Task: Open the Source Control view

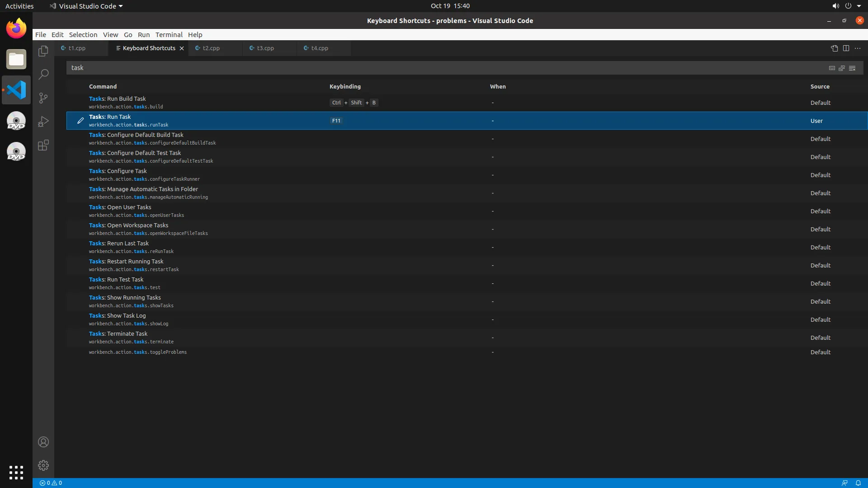Action: tap(43, 98)
